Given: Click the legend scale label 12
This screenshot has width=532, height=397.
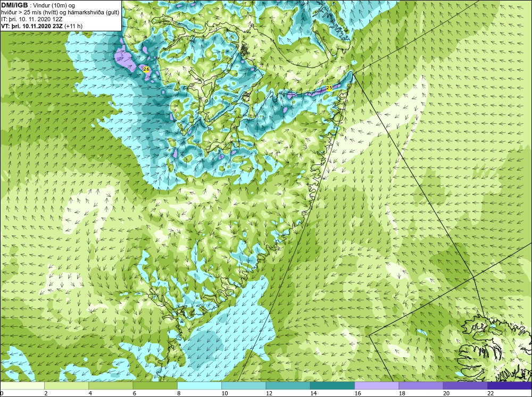Looking at the screenshot, I should (x=269, y=393).
